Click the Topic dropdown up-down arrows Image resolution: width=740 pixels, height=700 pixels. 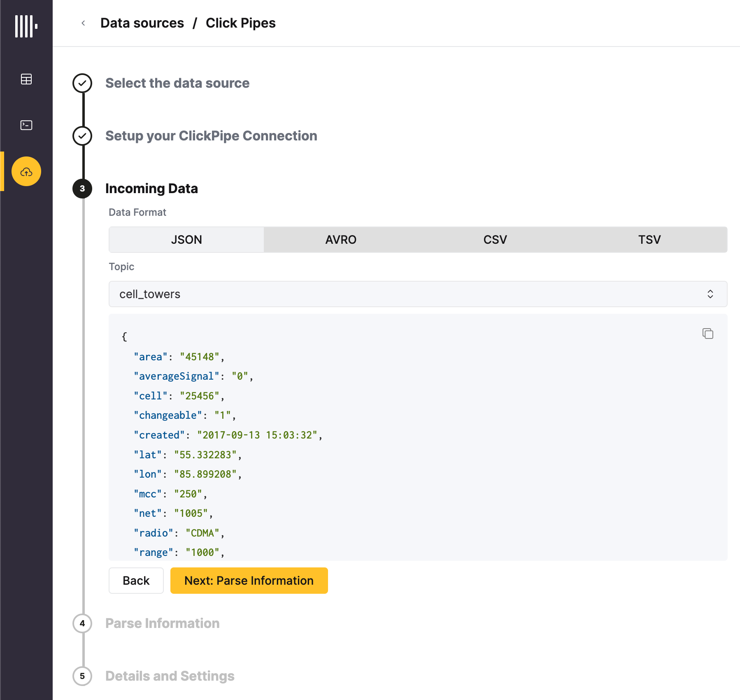click(710, 294)
